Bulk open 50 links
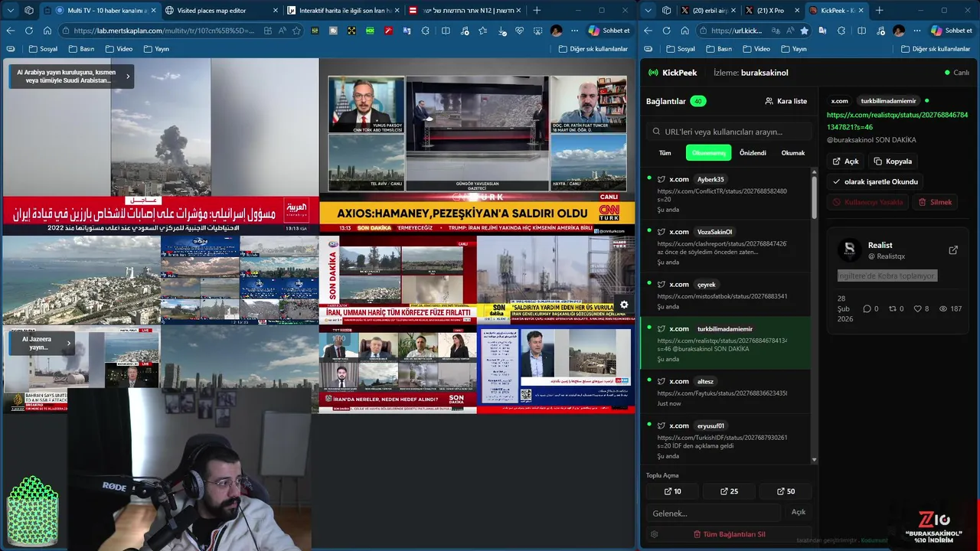 tap(786, 491)
